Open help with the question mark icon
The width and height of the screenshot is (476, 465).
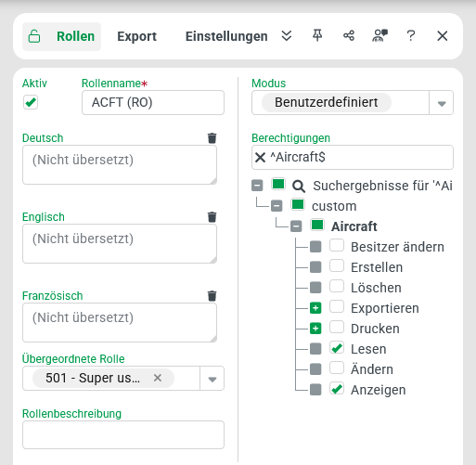(411, 36)
